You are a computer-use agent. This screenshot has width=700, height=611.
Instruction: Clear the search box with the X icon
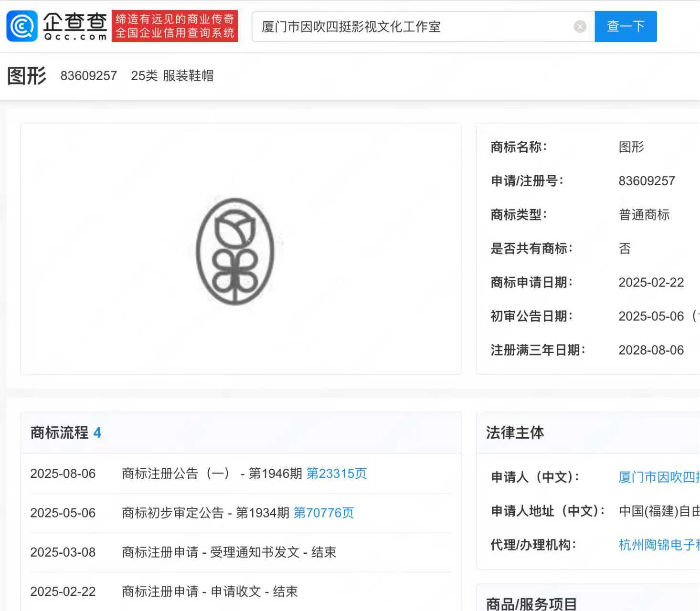coord(580,27)
